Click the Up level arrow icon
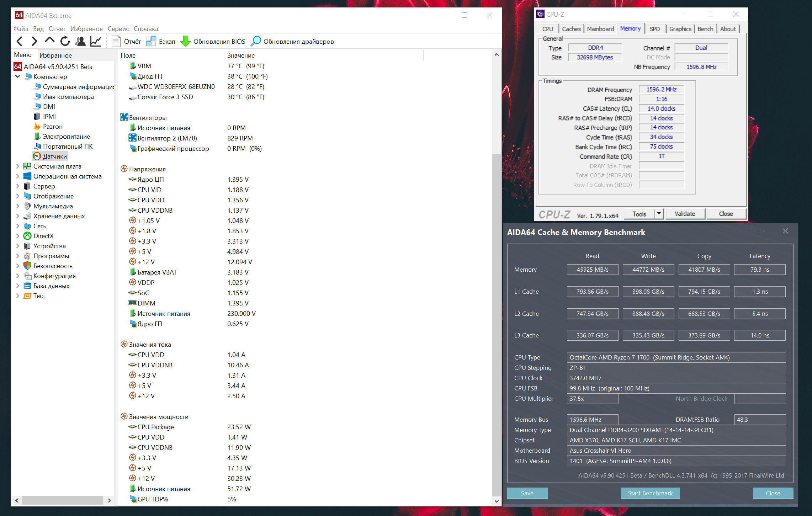 pos(50,41)
